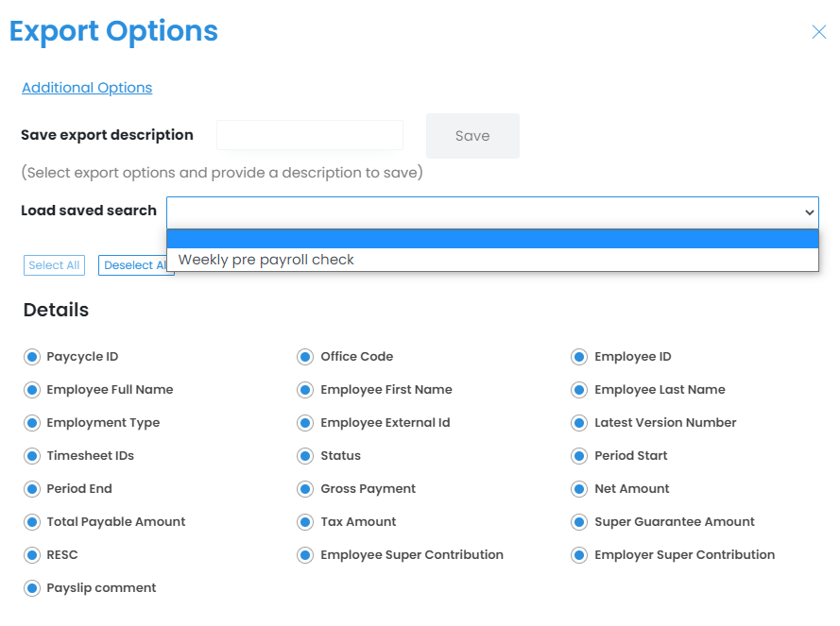Toggle the Net Amount option
The image size is (840, 626).
click(x=579, y=489)
